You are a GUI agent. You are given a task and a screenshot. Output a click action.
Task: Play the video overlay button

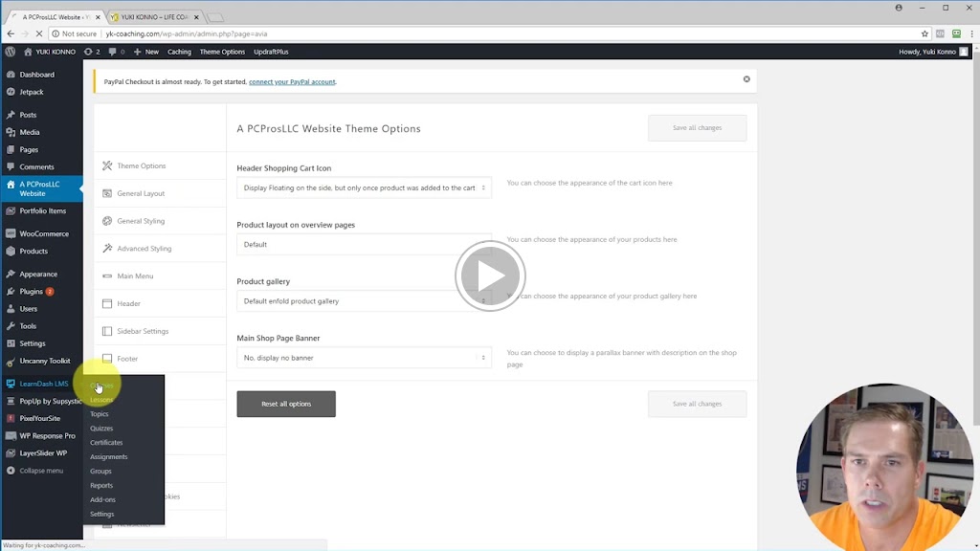pos(490,276)
